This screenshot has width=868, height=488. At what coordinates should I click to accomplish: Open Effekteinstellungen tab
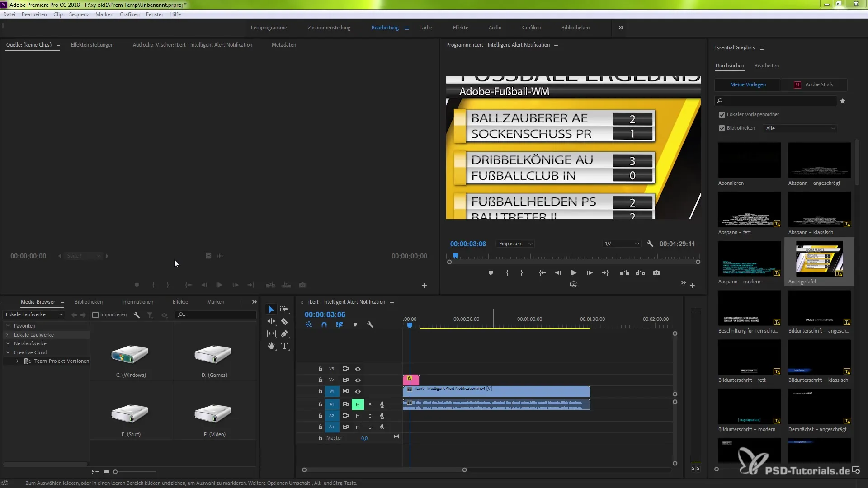pyautogui.click(x=92, y=45)
